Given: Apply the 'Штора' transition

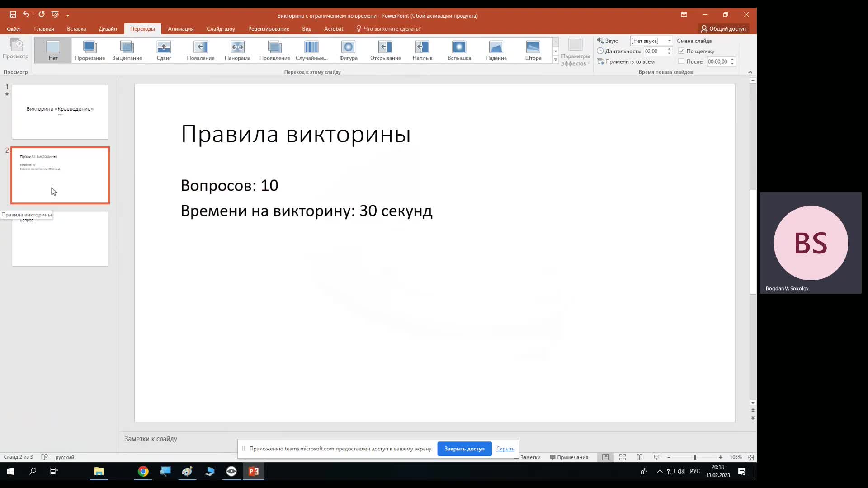Looking at the screenshot, I should click(x=533, y=50).
